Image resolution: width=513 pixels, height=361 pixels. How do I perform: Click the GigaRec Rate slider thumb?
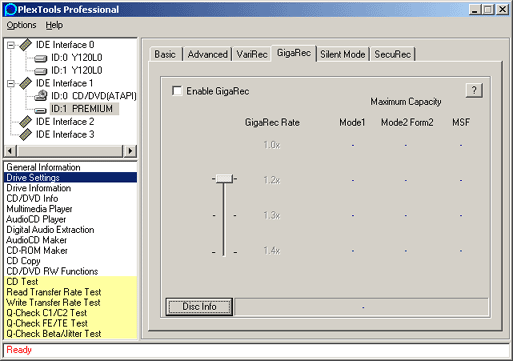pos(224,179)
